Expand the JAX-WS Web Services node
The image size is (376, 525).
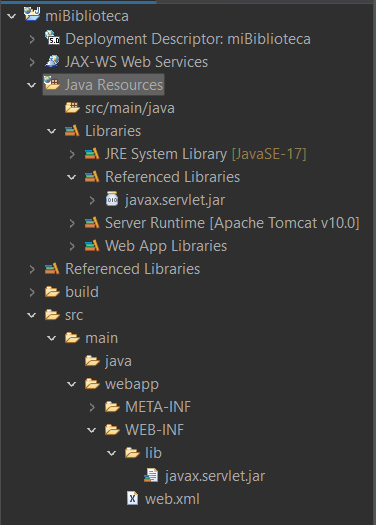(32, 62)
